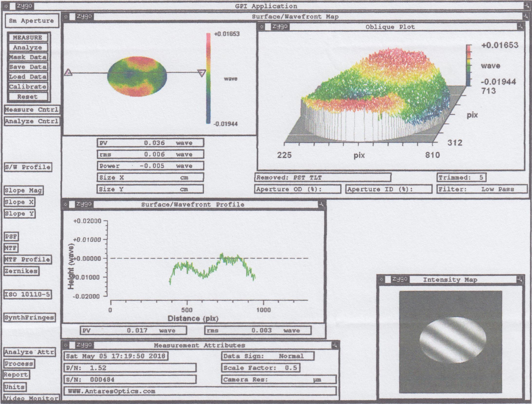The width and height of the screenshot is (532, 404).
Task: Click the Analyze button
Action: click(28, 47)
